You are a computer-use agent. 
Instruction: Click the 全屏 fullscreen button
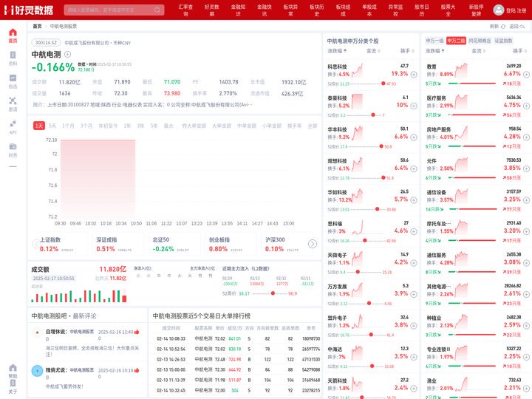point(313,126)
